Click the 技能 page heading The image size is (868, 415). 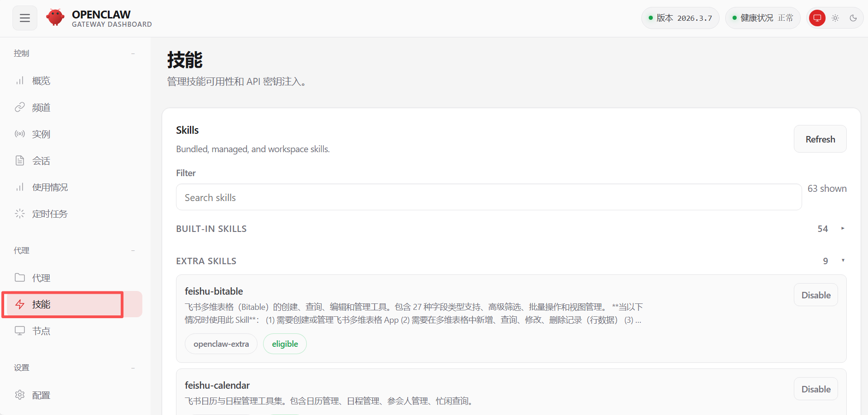pos(185,60)
